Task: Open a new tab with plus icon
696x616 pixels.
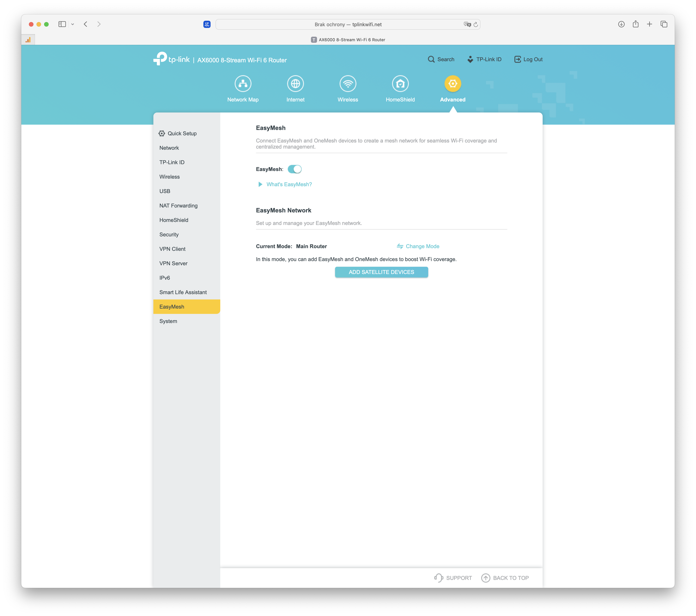Action: (649, 24)
